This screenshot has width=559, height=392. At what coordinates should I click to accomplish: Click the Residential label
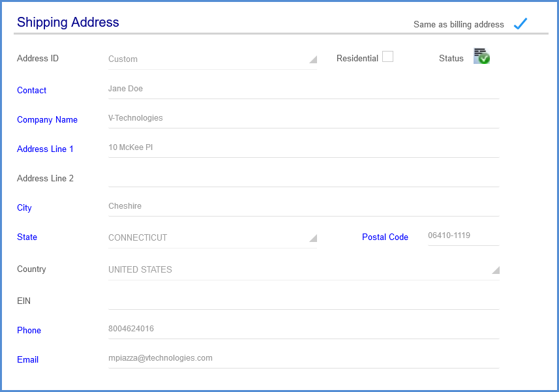pos(357,59)
